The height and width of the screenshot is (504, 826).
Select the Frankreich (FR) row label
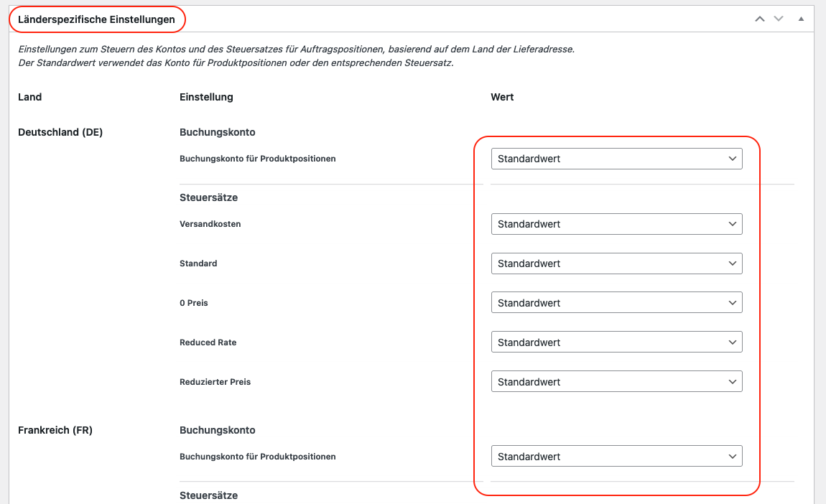pyautogui.click(x=55, y=430)
